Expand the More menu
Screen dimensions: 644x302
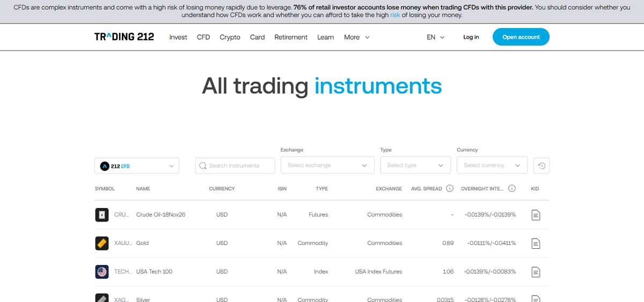tap(357, 37)
